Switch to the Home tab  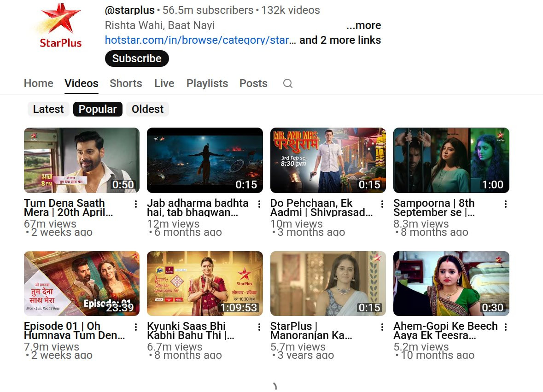point(38,83)
